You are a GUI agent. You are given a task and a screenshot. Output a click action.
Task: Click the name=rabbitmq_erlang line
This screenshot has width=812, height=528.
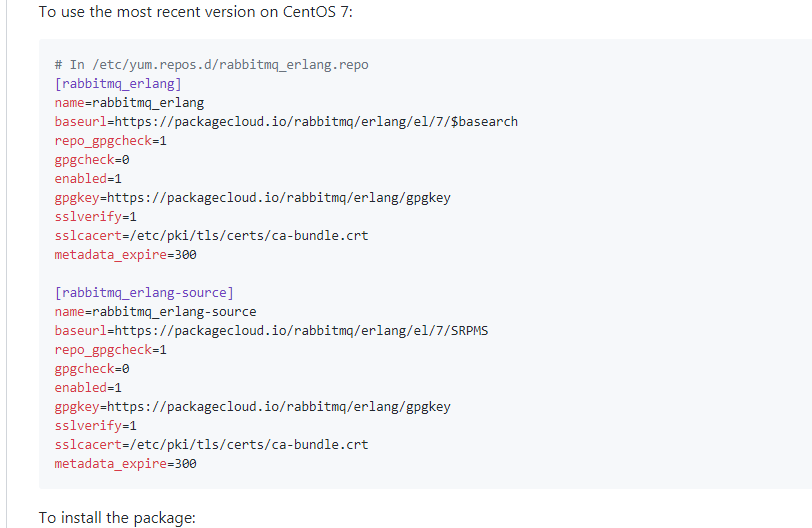(x=129, y=103)
